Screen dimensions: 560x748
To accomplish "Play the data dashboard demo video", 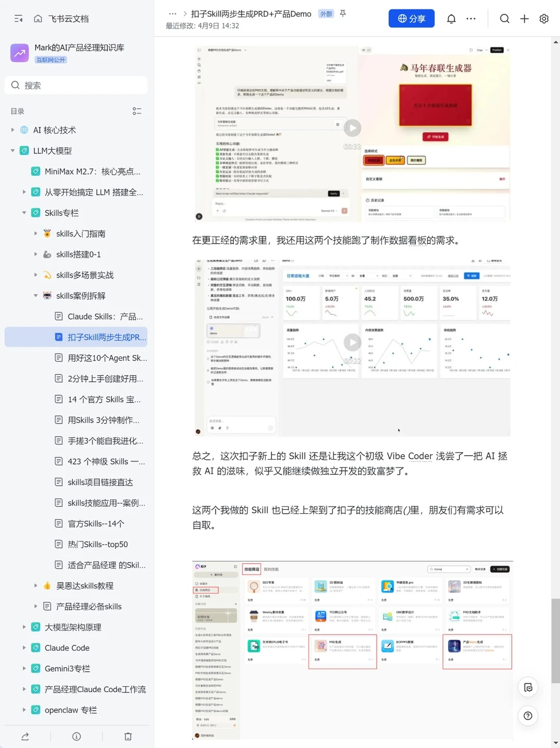I will pos(353,342).
